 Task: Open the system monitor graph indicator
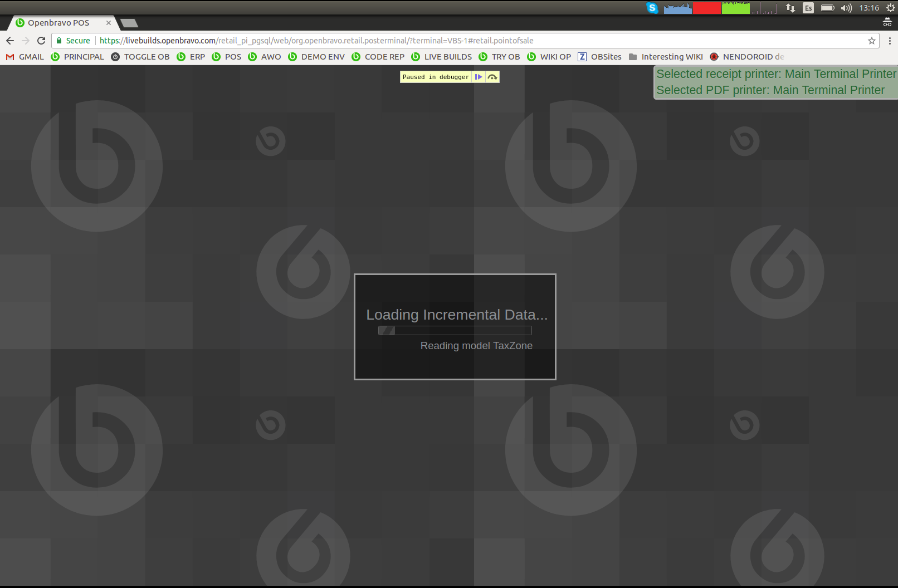(x=721, y=8)
